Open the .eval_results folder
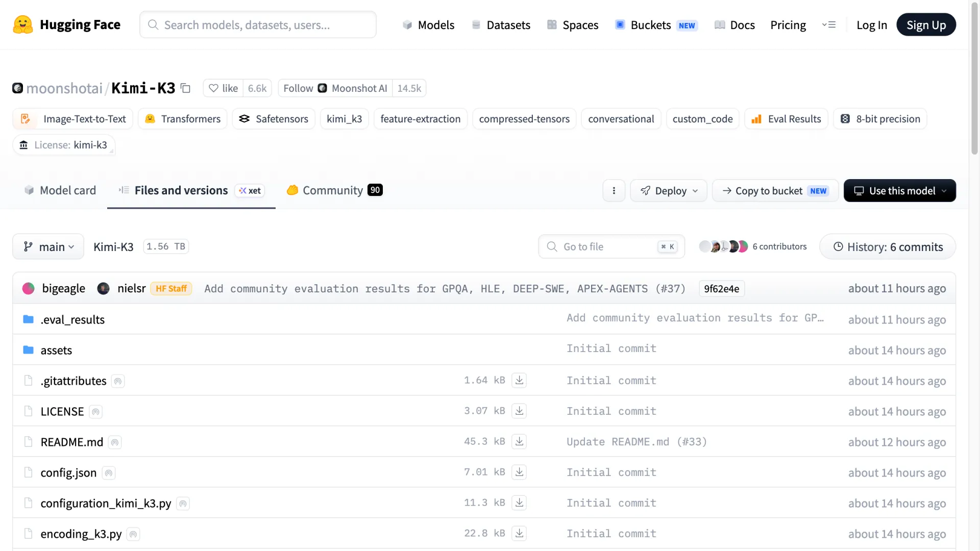This screenshot has height=551, width=980. (72, 319)
